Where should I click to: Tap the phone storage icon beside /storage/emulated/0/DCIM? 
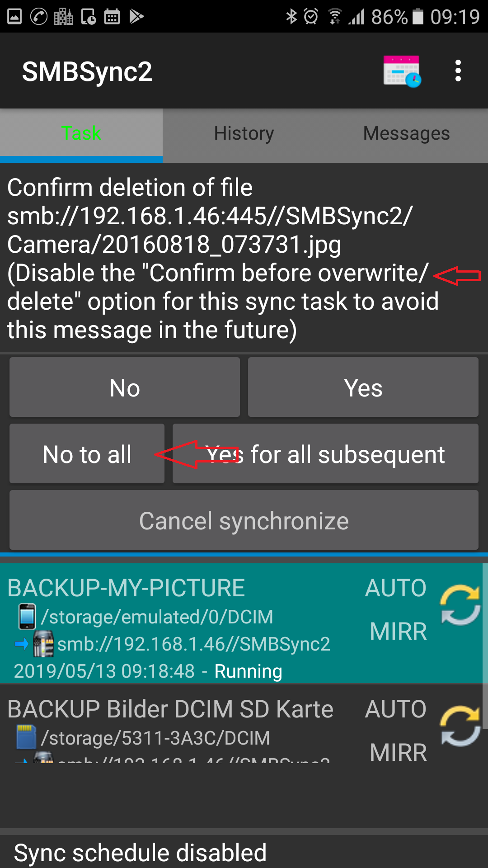click(27, 617)
